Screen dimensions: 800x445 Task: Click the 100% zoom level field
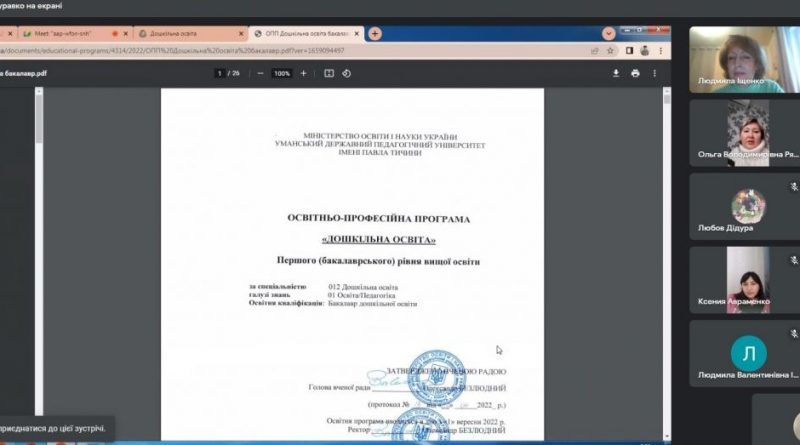[x=282, y=73]
